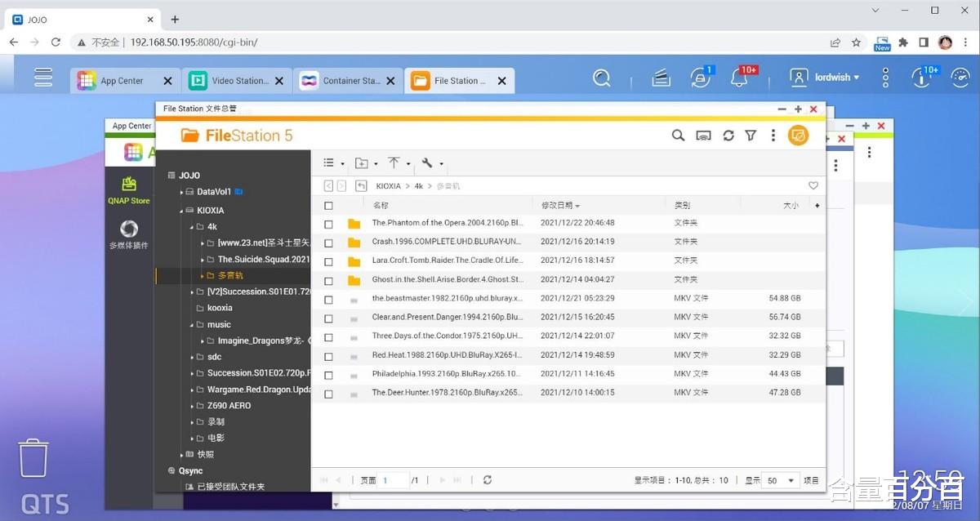980x521 pixels.
Task: Check the Ghost.in.the.Shell folder checkbox
Action: [x=328, y=280]
